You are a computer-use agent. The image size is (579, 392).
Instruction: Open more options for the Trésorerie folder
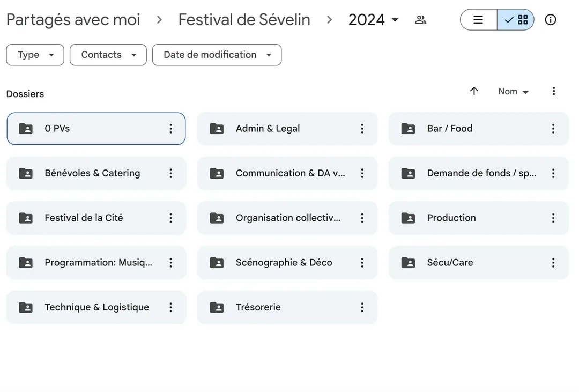tap(362, 307)
